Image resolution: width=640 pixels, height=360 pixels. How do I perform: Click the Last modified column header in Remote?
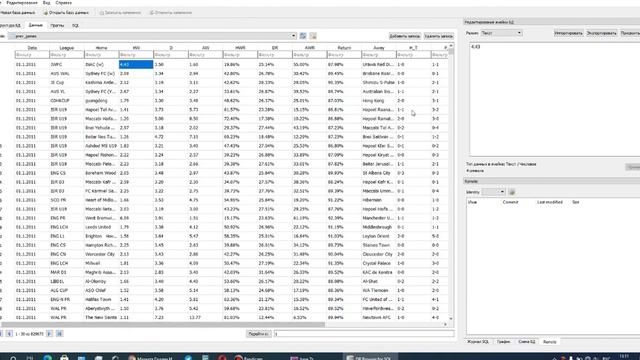549,202
